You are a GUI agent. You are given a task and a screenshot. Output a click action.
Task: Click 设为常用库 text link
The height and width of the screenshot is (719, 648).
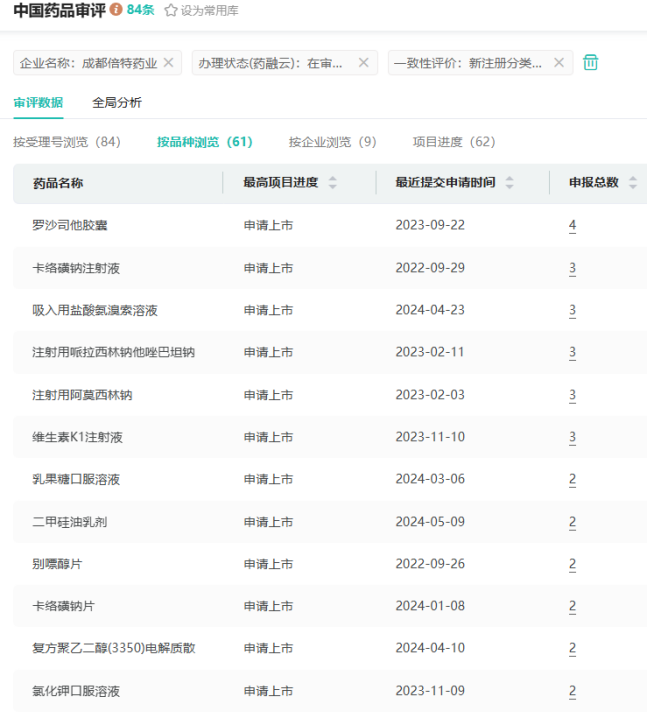coord(209,10)
